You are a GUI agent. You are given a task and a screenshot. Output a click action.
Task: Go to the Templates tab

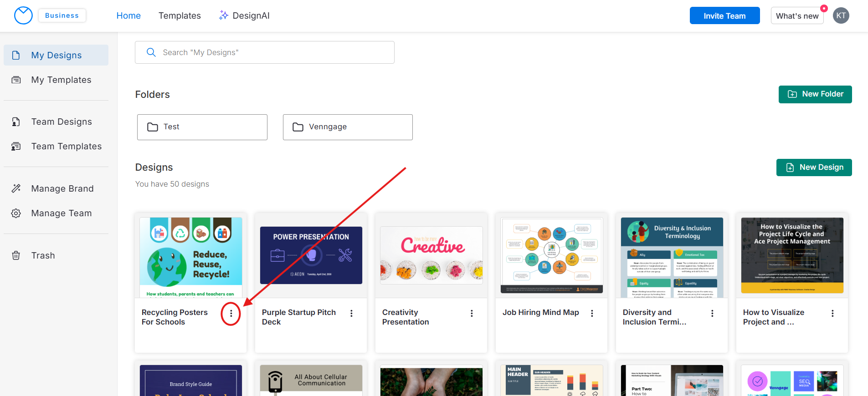pos(180,15)
